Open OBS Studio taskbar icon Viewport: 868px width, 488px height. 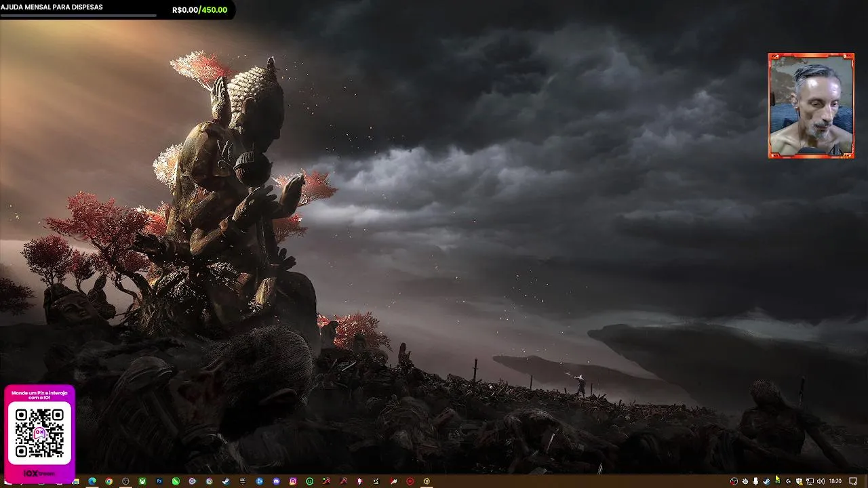(x=125, y=481)
